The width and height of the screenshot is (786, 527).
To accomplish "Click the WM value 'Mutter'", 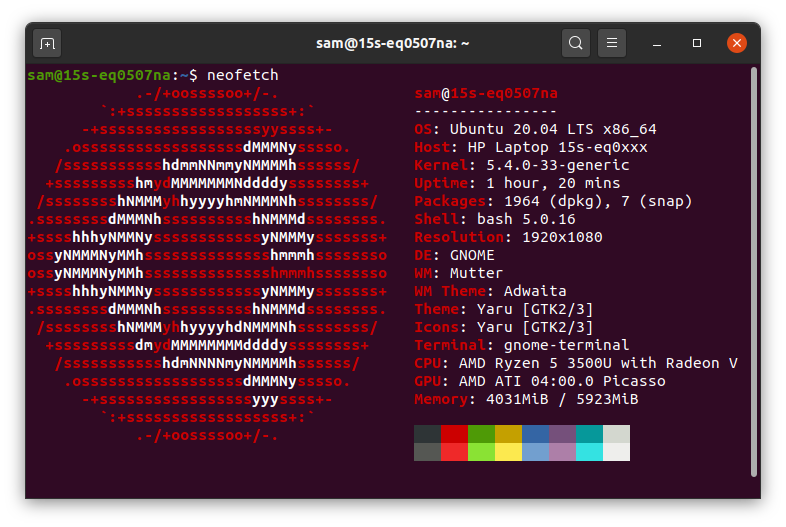I will coord(476,273).
